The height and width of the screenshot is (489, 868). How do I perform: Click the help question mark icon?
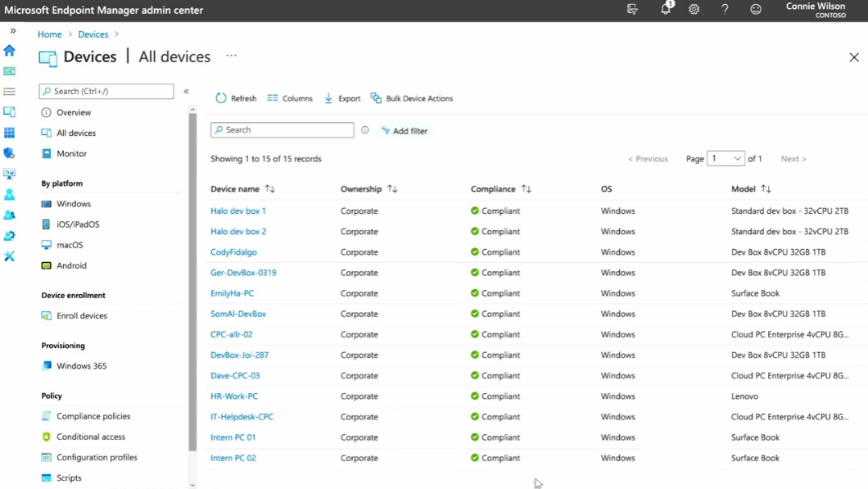[x=725, y=10]
